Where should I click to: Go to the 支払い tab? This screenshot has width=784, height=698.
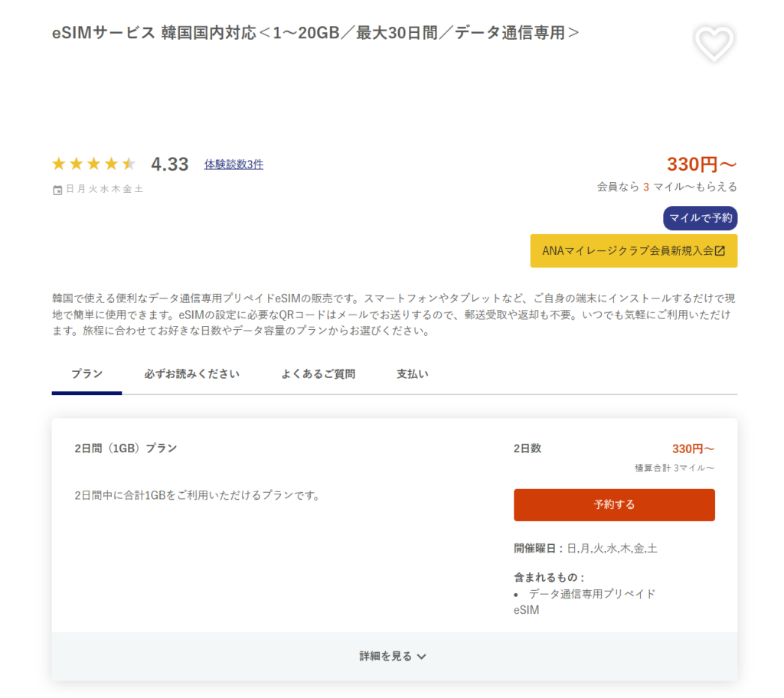tap(412, 374)
